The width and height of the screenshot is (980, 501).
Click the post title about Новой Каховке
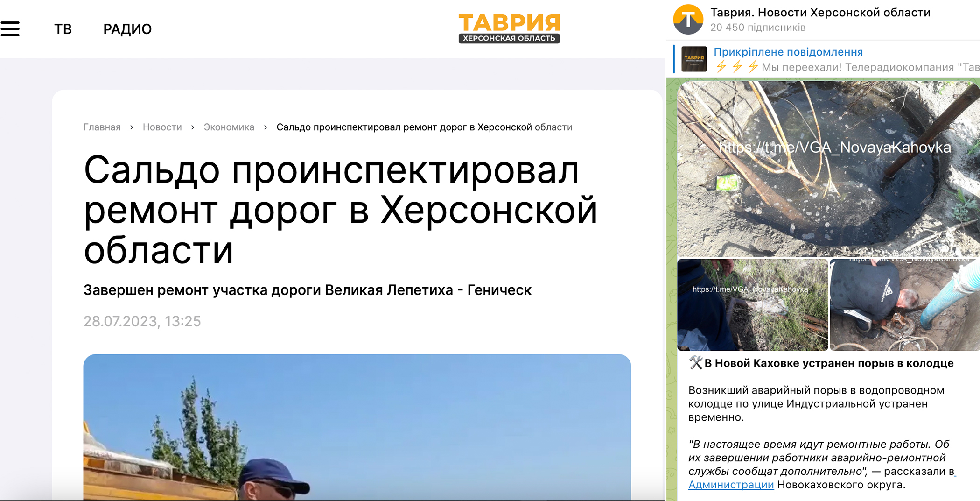tap(828, 363)
